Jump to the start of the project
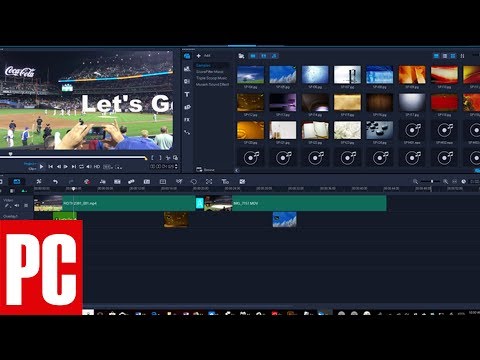 pos(51,166)
